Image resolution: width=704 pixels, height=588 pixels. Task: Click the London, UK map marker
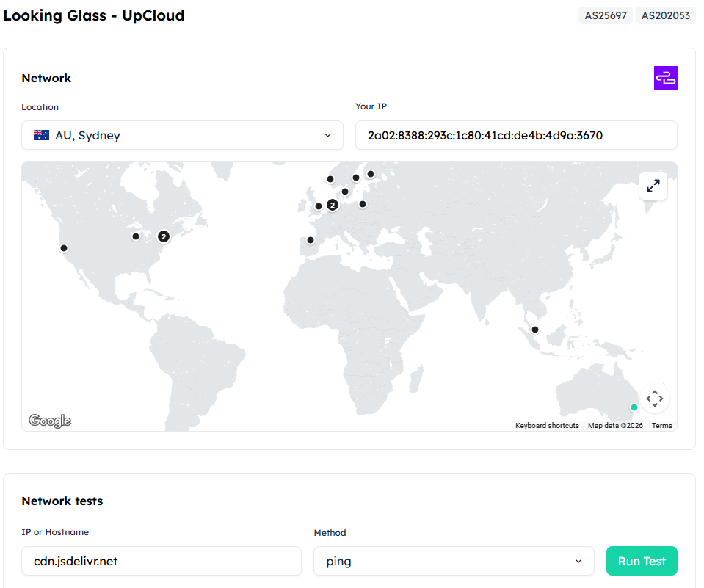tap(319, 206)
